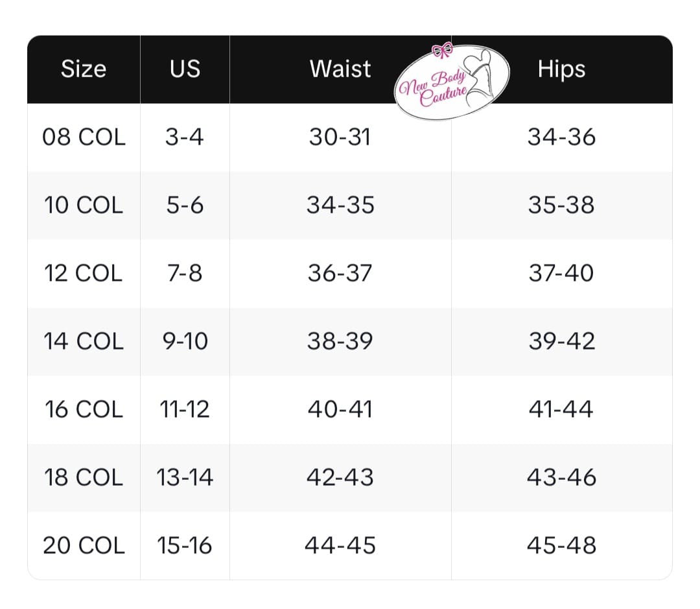This screenshot has height=609, width=700.
Task: Click the 12 COL size row
Action: coord(84,274)
